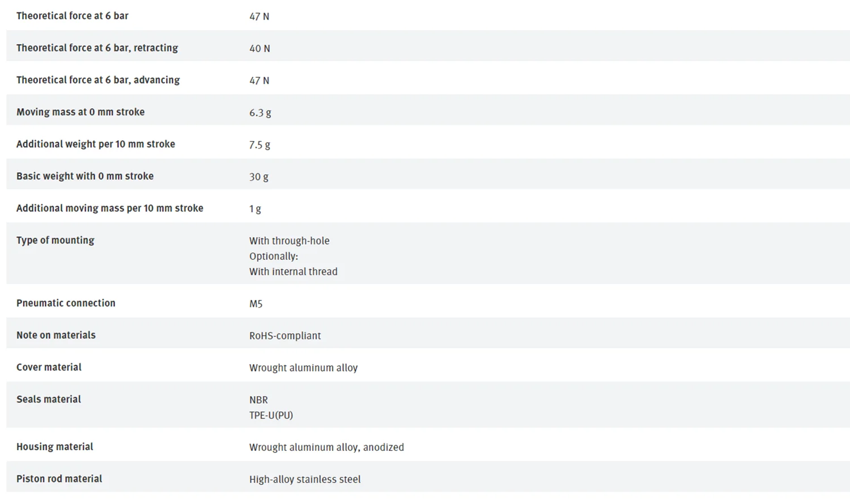This screenshot has width=850, height=504.
Task: Click 'High-alloy stainless steel' piston rod value
Action: pyautogui.click(x=305, y=479)
